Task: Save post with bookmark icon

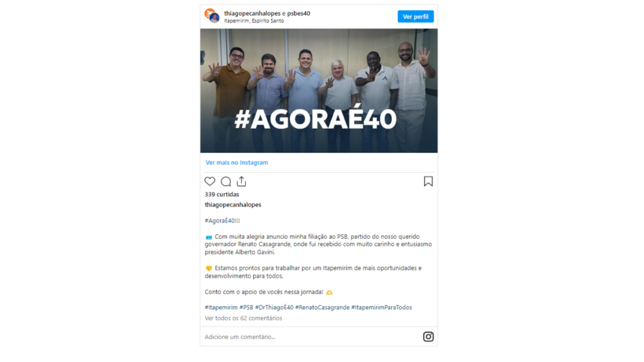Action: click(x=428, y=182)
